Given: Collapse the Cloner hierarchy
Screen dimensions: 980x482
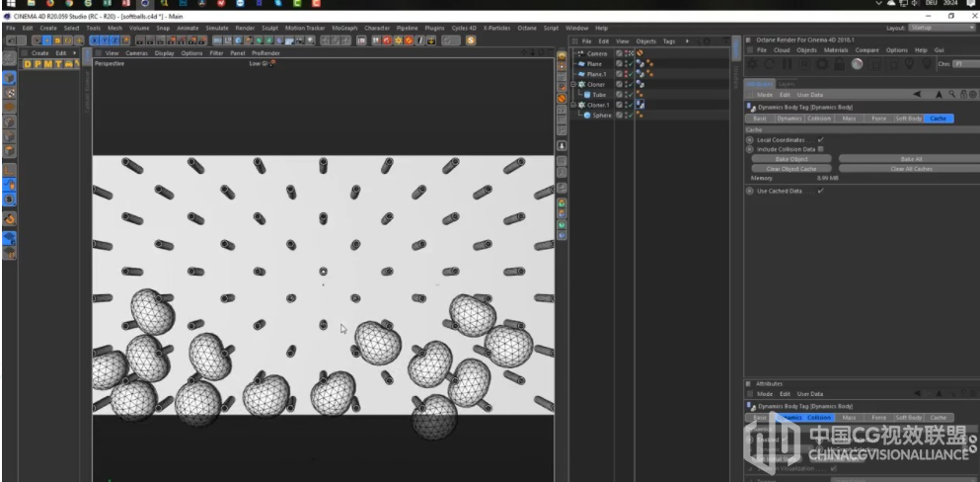Looking at the screenshot, I should click(x=573, y=84).
